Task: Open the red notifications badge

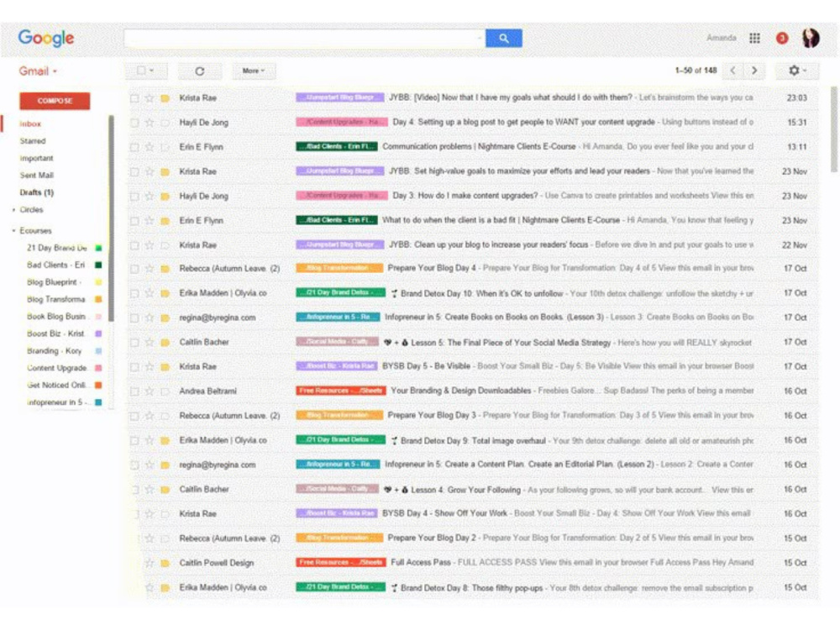Action: [x=782, y=38]
